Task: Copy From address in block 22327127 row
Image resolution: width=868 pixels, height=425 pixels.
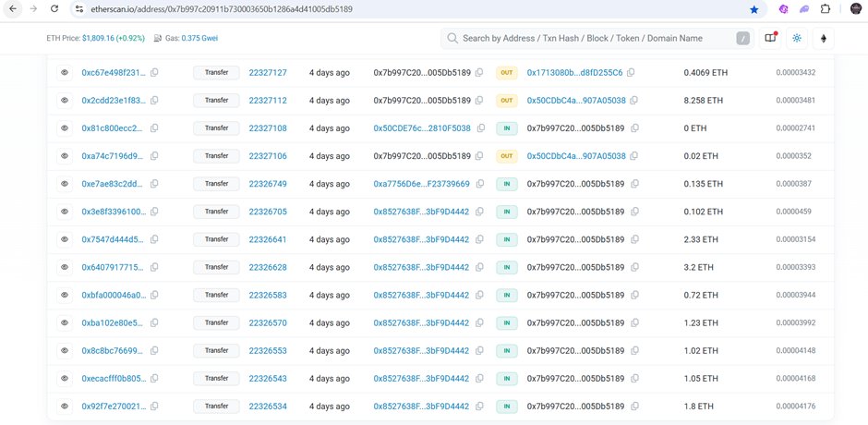Action: (479, 73)
